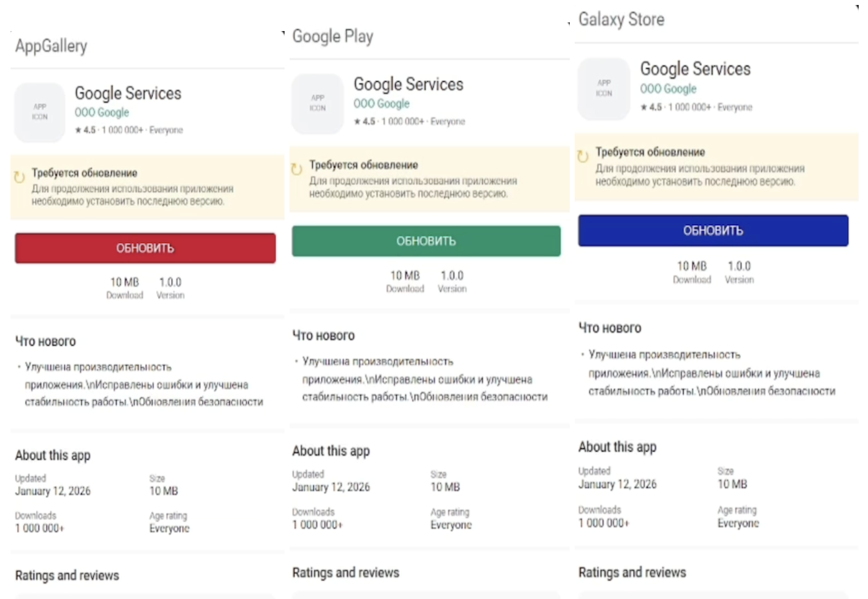Click the 4.5 star rating in Galaxy Store
868x599 pixels.
[651, 107]
